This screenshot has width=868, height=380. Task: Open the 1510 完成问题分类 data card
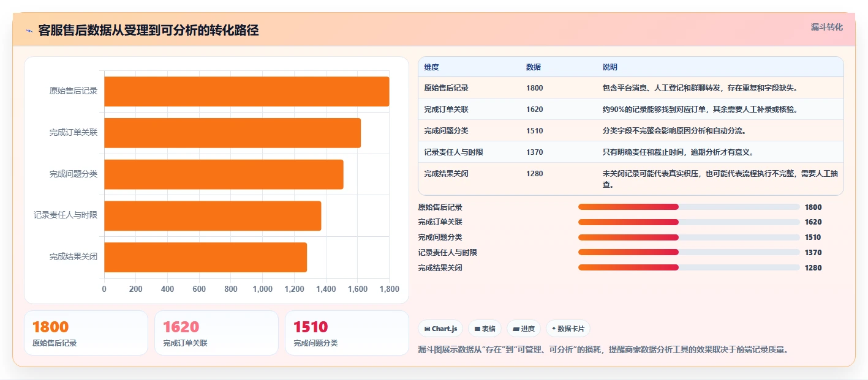click(347, 333)
